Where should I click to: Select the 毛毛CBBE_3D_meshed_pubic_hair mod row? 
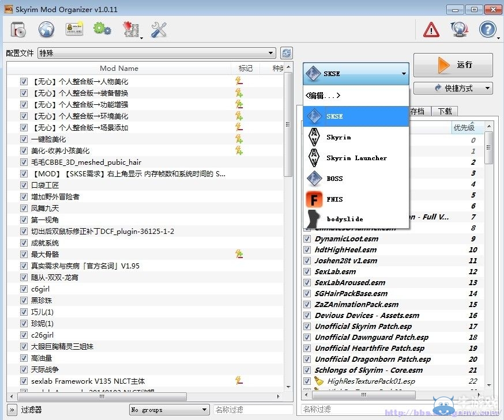click(x=145, y=162)
